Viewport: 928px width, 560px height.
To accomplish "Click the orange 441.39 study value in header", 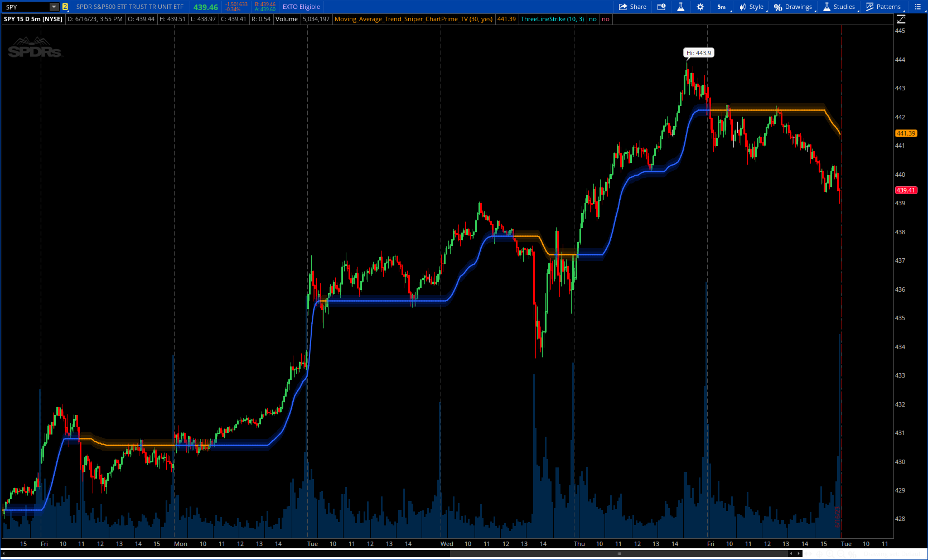I will tap(506, 19).
